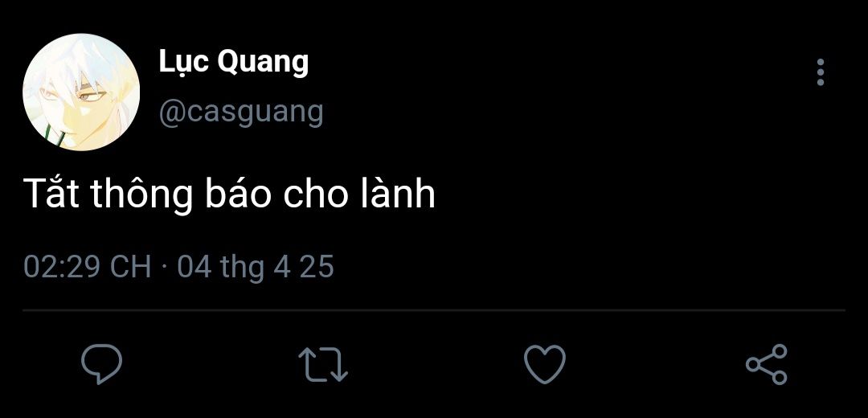
Task: Open the Lục Quang display name
Action: (234, 62)
